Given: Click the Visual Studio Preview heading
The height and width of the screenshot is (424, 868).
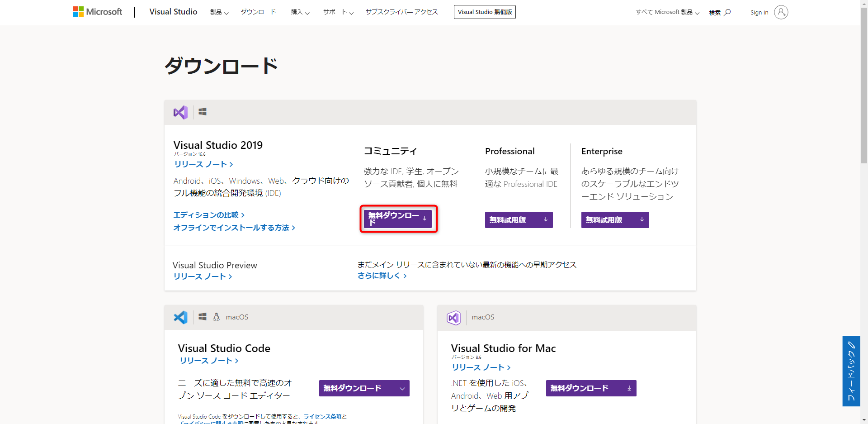Looking at the screenshot, I should click(215, 265).
